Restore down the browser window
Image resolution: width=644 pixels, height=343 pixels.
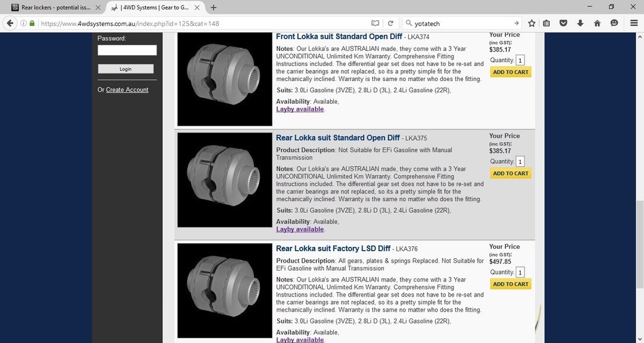[x=611, y=6]
